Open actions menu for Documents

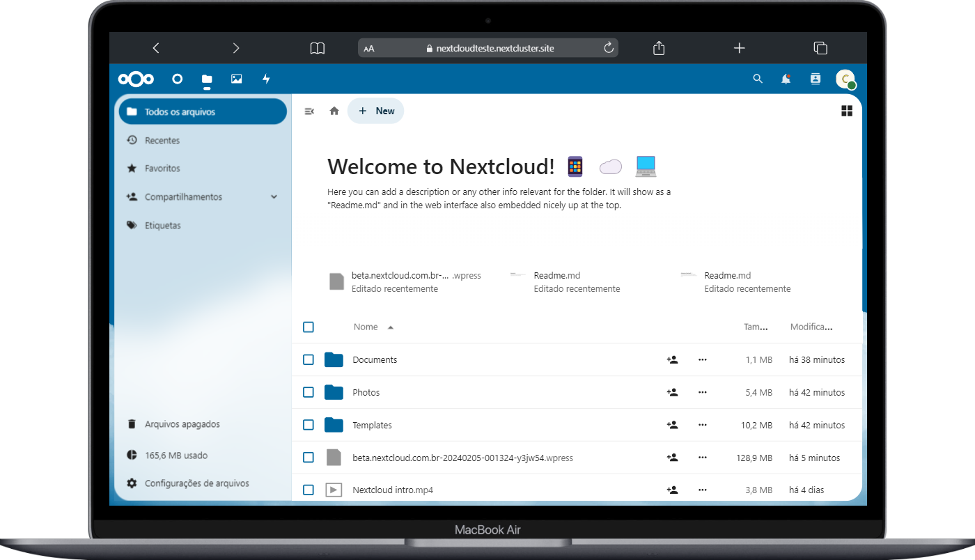703,360
